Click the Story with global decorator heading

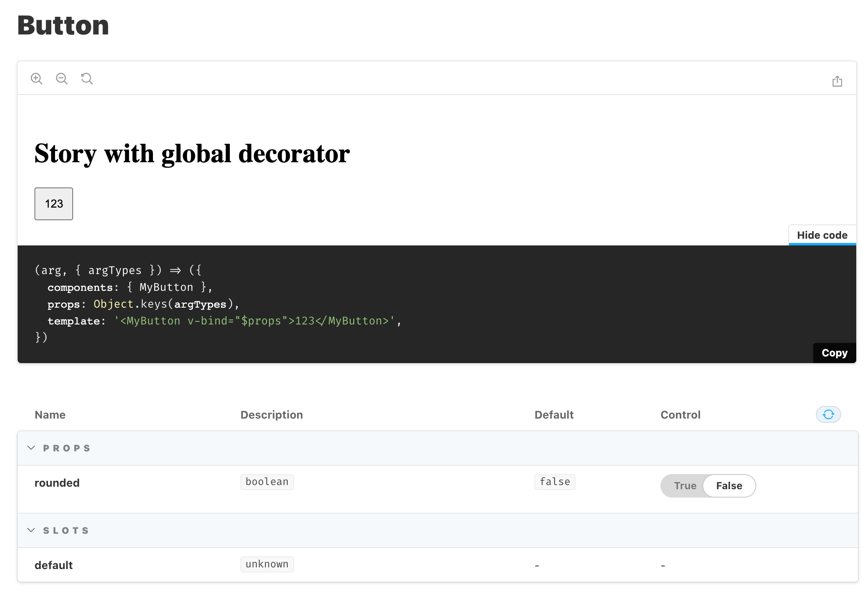(192, 154)
